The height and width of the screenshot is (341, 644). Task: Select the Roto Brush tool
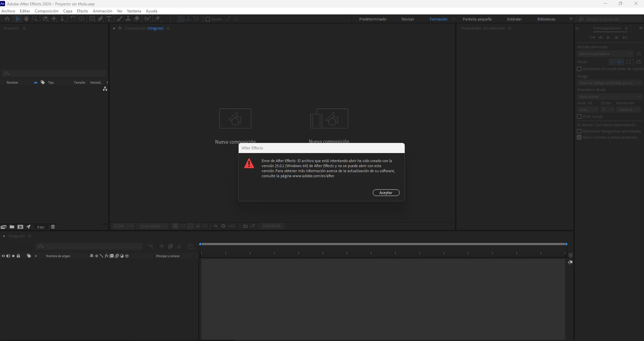pyautogui.click(x=147, y=19)
